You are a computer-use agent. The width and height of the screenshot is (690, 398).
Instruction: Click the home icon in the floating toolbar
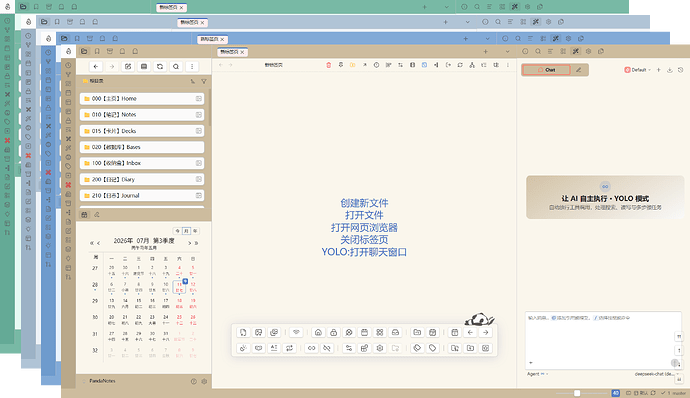click(x=318, y=332)
